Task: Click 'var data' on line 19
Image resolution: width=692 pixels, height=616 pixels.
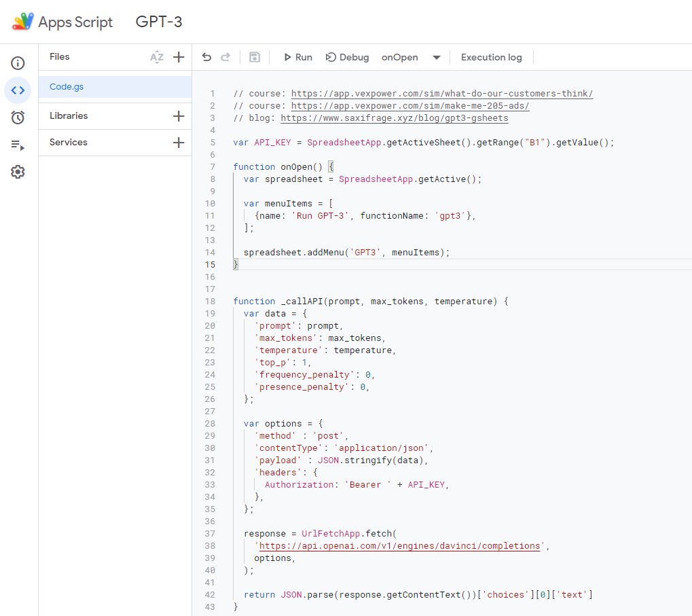Action: (265, 314)
